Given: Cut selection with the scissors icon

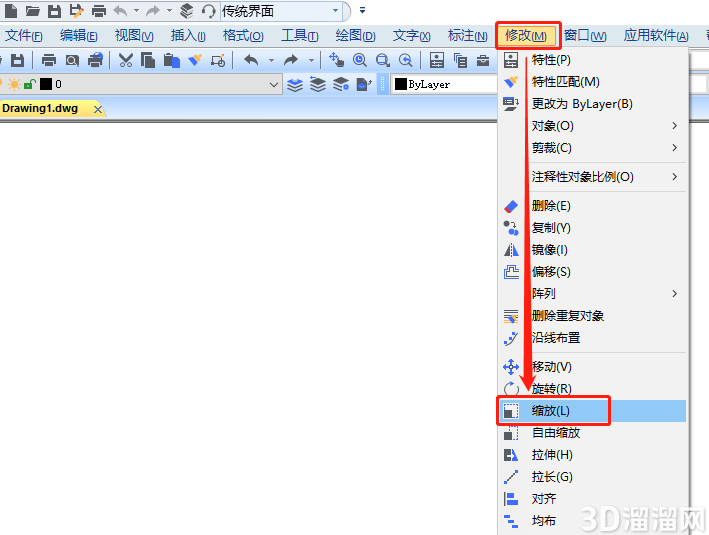Looking at the screenshot, I should [x=125, y=60].
